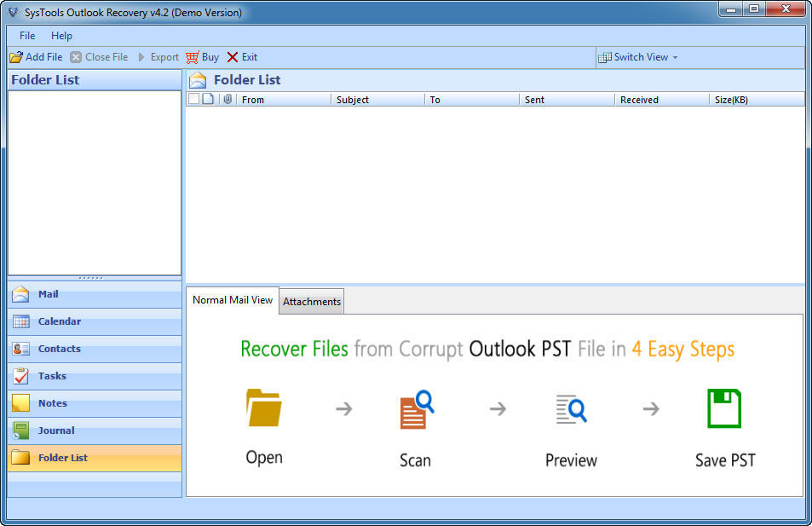
Task: Open the Contacts section
Action: tap(95, 349)
